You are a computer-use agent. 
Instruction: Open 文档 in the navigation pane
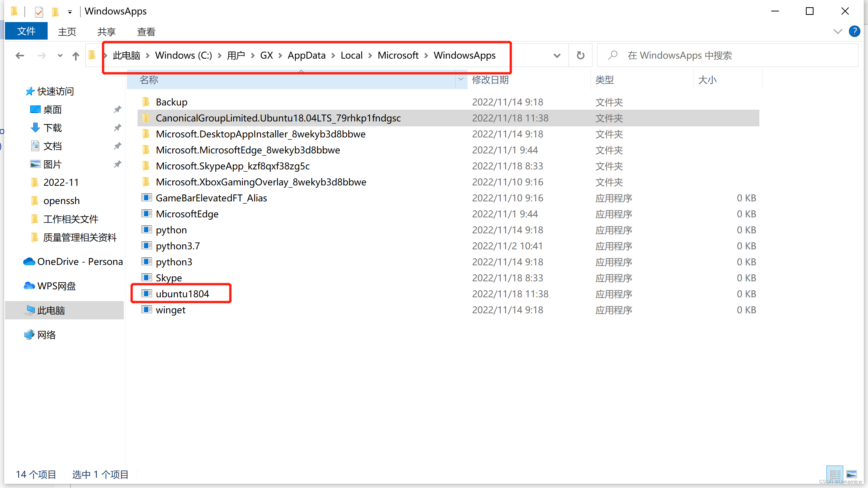52,146
